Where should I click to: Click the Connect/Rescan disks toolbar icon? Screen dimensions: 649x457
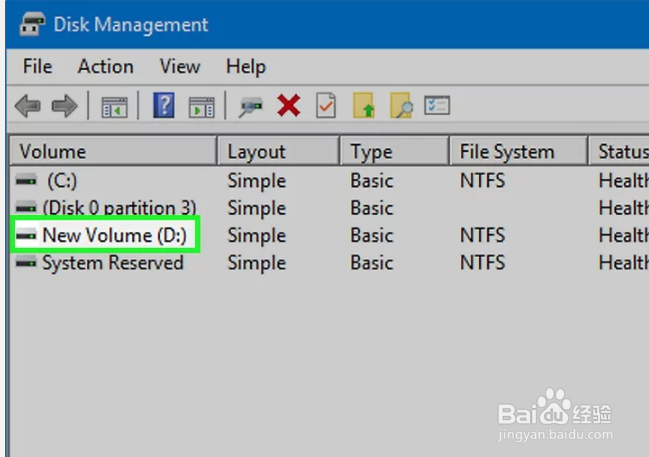point(250,107)
